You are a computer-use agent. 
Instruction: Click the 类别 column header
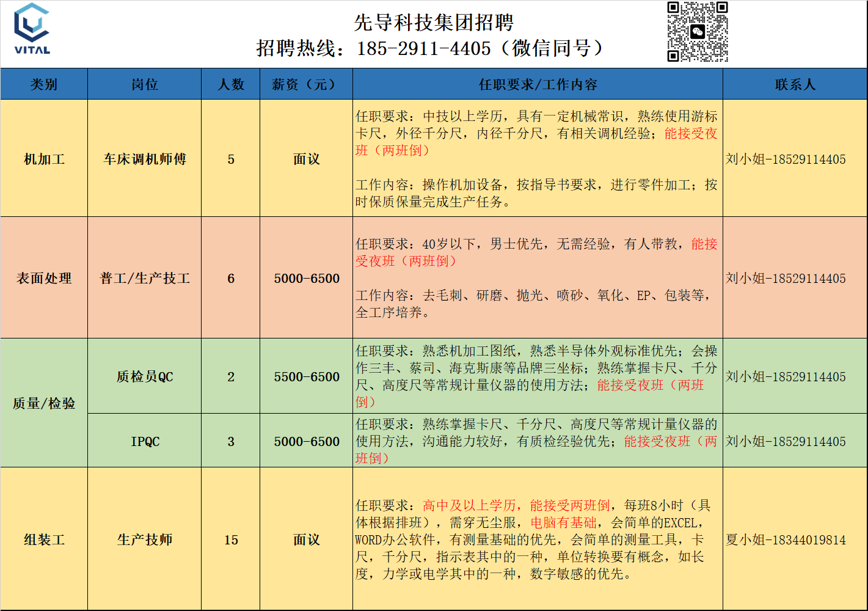(x=44, y=84)
